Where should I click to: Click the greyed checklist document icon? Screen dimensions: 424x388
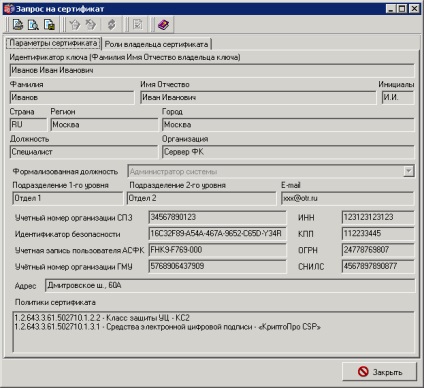pyautogui.click(x=138, y=25)
